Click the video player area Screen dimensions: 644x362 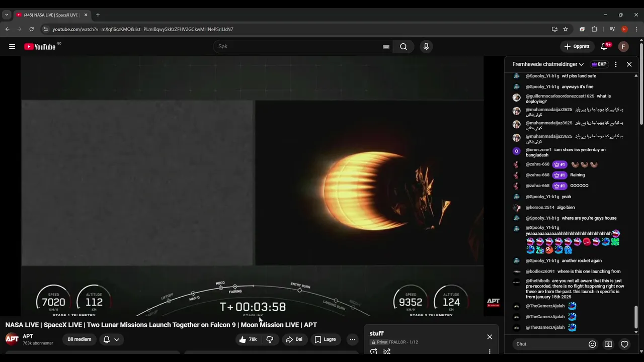pos(252,186)
